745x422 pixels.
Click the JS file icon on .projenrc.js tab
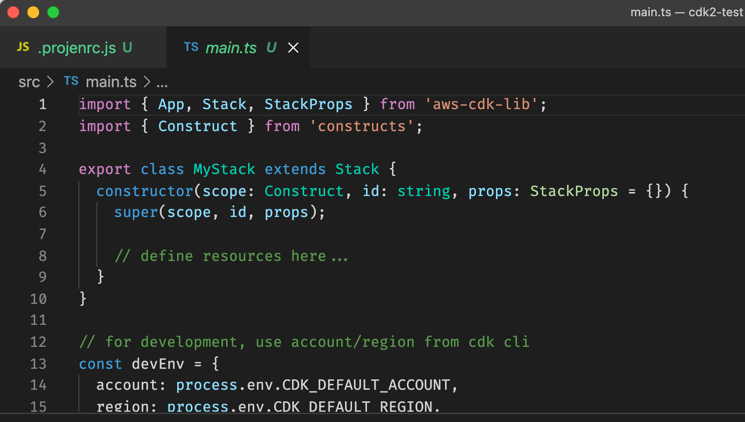(23, 47)
